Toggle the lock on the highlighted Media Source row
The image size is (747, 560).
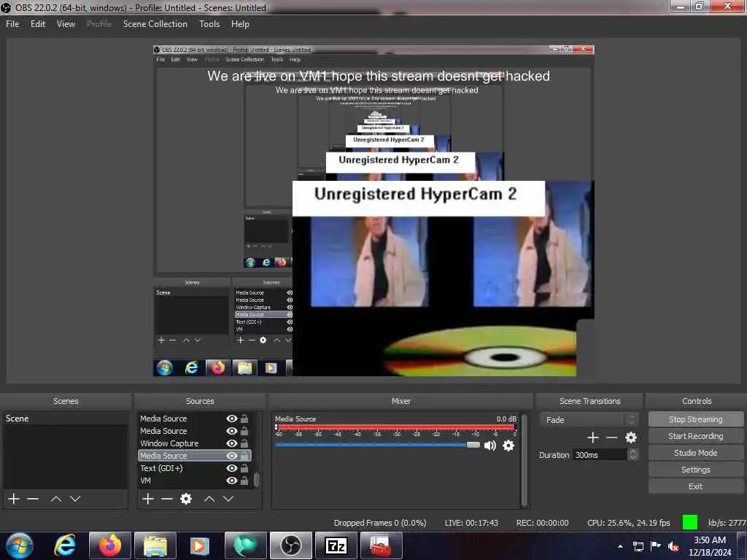pyautogui.click(x=244, y=456)
